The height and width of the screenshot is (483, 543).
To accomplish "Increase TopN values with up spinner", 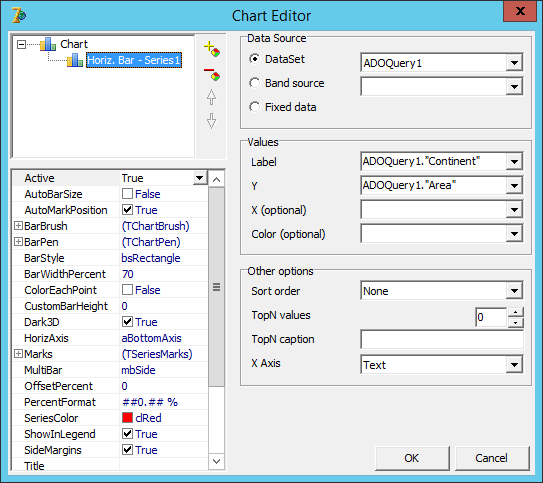I will click(x=516, y=312).
